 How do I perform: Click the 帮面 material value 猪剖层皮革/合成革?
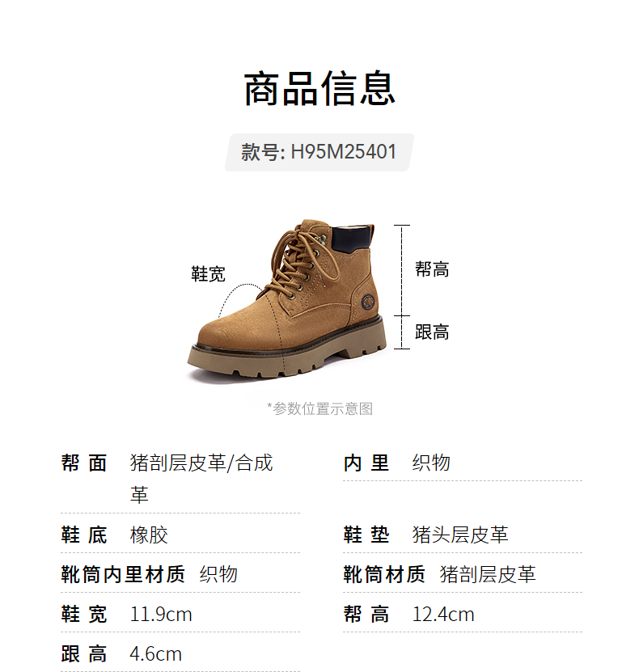point(201,479)
